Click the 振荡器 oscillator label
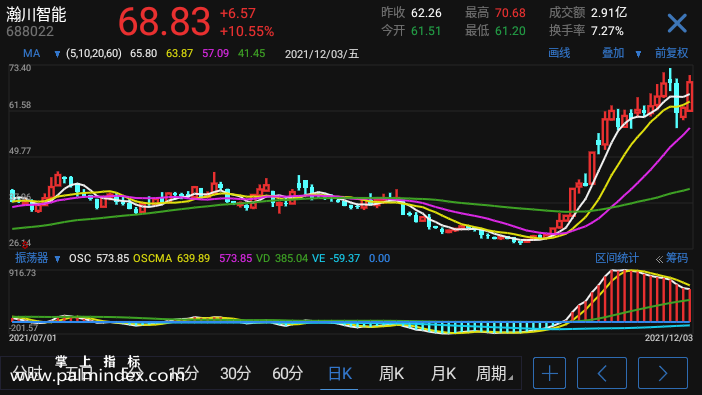The height and width of the screenshot is (395, 702). [31, 258]
